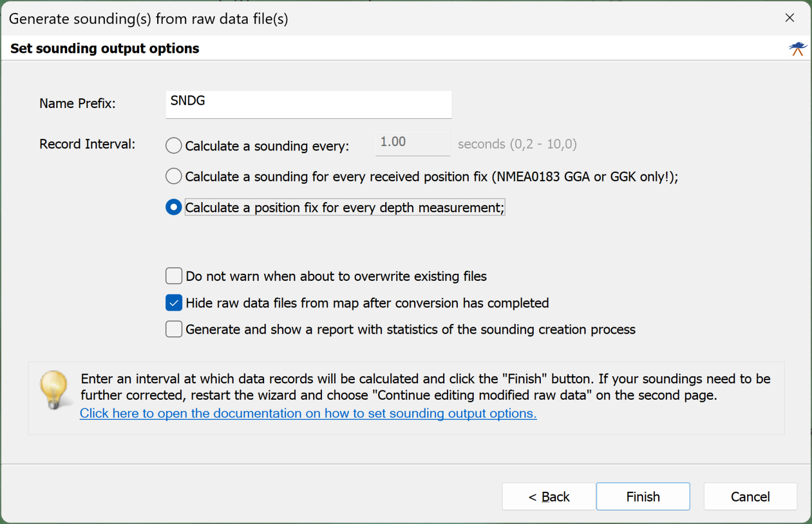
Task: Close the Generate sounding(s) dialog
Action: pyautogui.click(x=790, y=18)
